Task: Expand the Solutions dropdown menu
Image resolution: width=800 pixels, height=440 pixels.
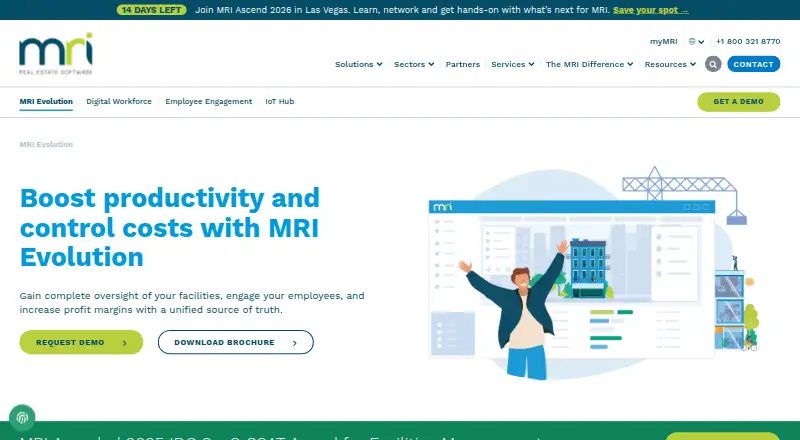Action: tap(358, 64)
